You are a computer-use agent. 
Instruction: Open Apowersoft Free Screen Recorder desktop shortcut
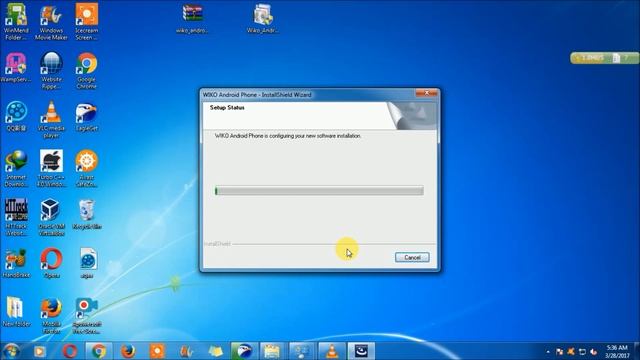pos(87,316)
